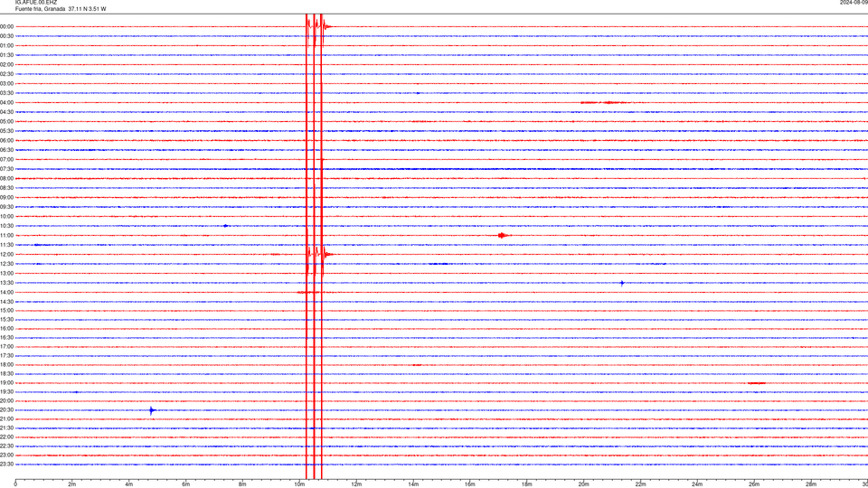Select the 14:00 trace time label
Viewport: 868px width, 488px height.
pos(7,292)
